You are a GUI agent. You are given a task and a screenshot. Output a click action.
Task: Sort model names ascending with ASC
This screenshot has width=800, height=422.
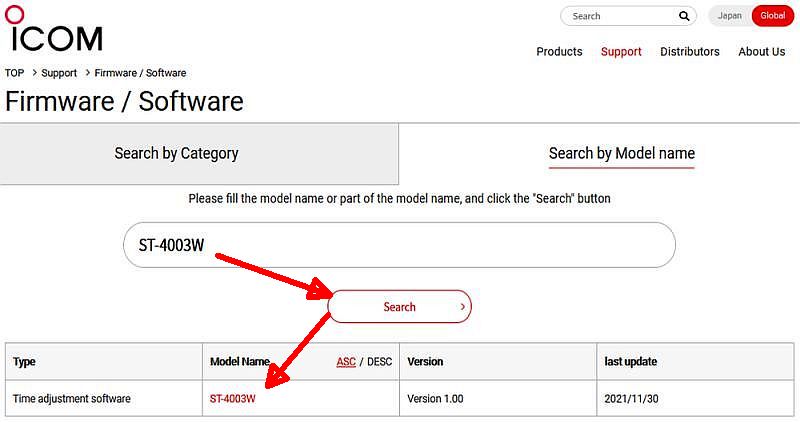pyautogui.click(x=346, y=362)
